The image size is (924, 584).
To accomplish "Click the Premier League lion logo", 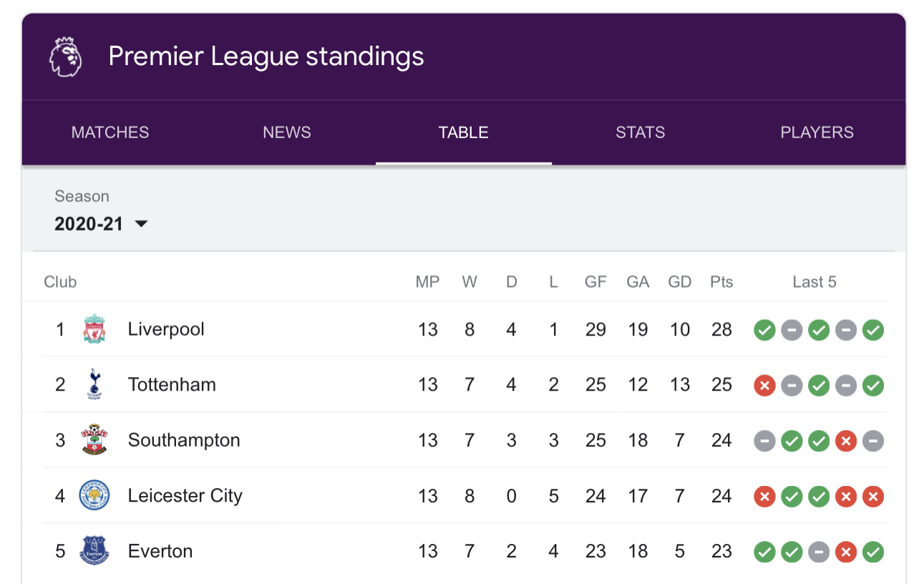I will [x=65, y=57].
